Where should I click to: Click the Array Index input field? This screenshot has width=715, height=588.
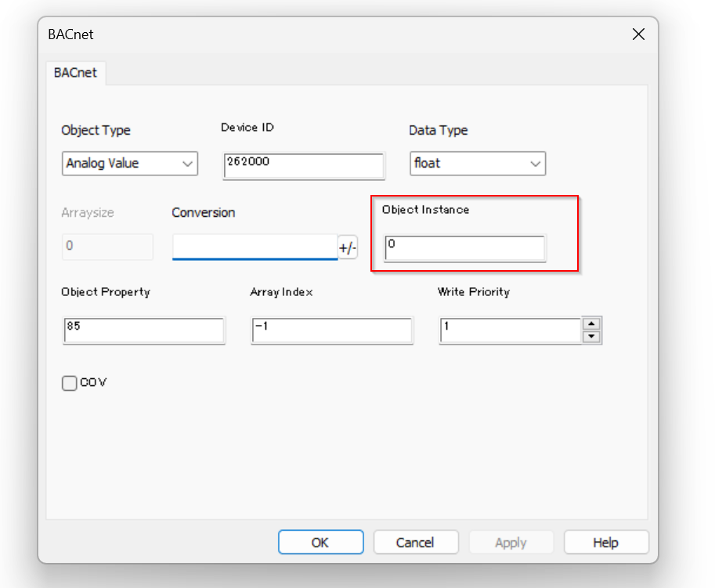332,330
